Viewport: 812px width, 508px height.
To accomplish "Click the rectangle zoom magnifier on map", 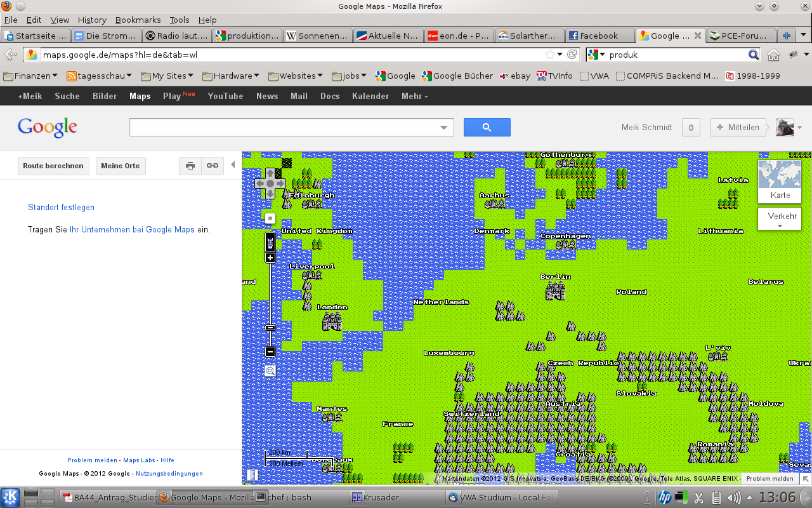I will click(x=270, y=371).
